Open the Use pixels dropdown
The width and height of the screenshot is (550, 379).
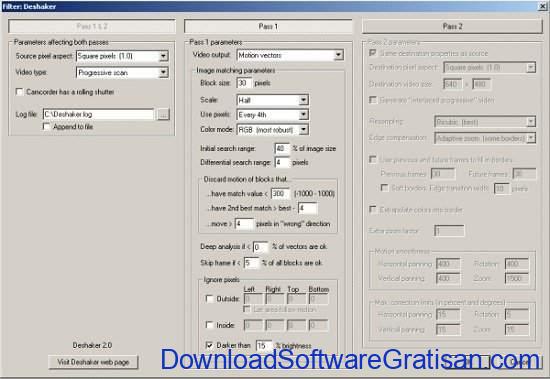(273, 115)
